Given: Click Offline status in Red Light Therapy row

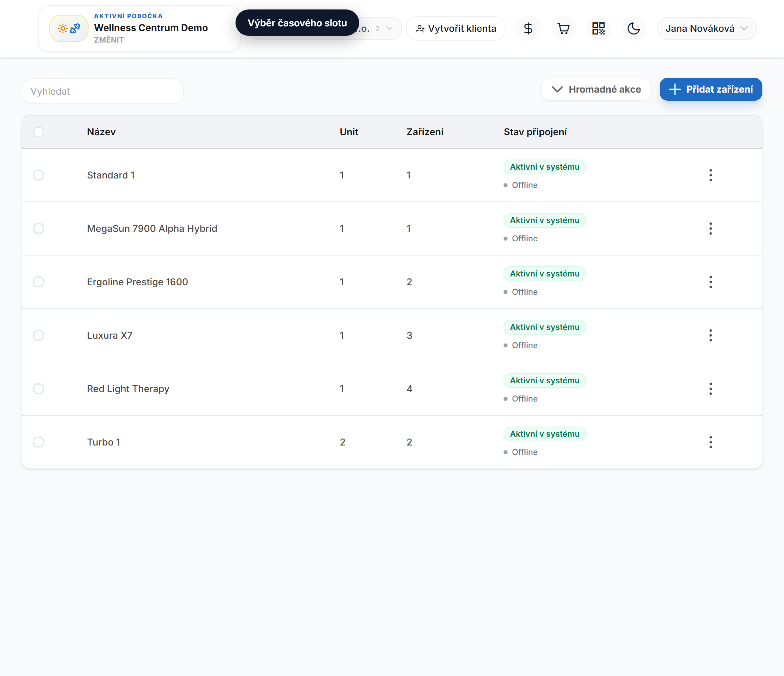Looking at the screenshot, I should 521,399.
